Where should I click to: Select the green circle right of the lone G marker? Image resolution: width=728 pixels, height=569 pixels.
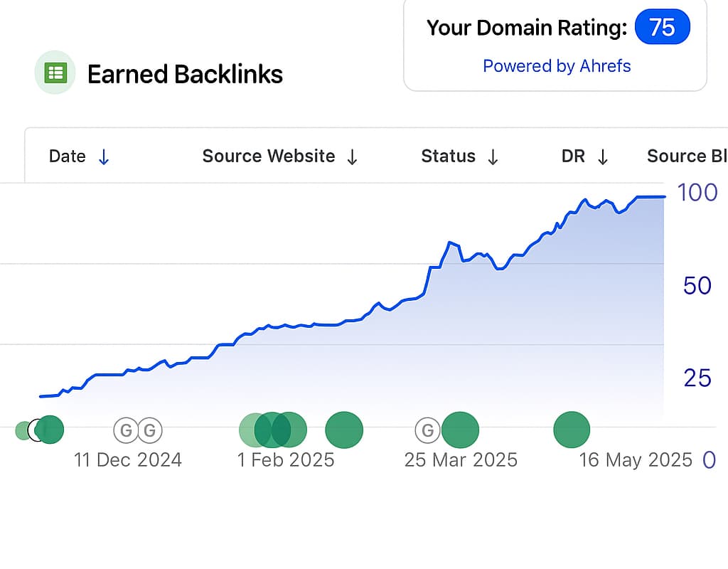tap(461, 430)
